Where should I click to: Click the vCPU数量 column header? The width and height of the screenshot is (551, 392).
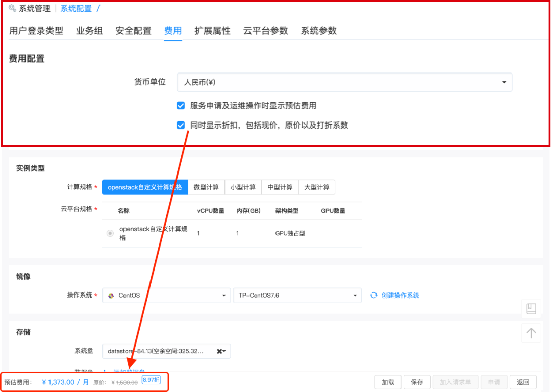point(211,211)
